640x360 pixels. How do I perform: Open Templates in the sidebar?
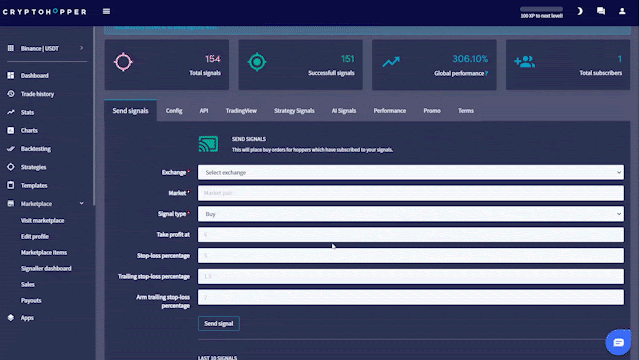click(34, 185)
